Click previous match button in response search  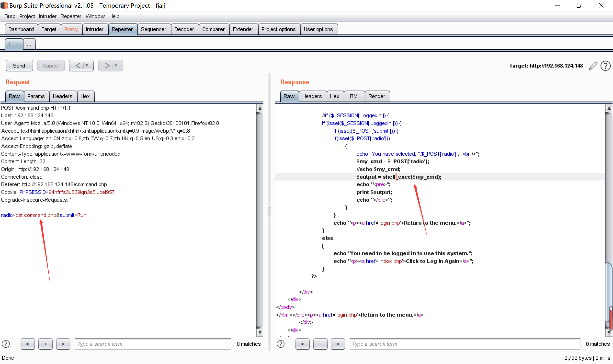tap(302, 344)
